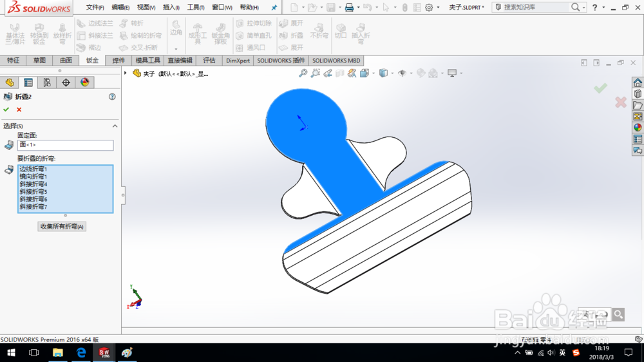644x362 pixels.
Task: Open the 视图(V) menu
Action: click(x=146, y=7)
